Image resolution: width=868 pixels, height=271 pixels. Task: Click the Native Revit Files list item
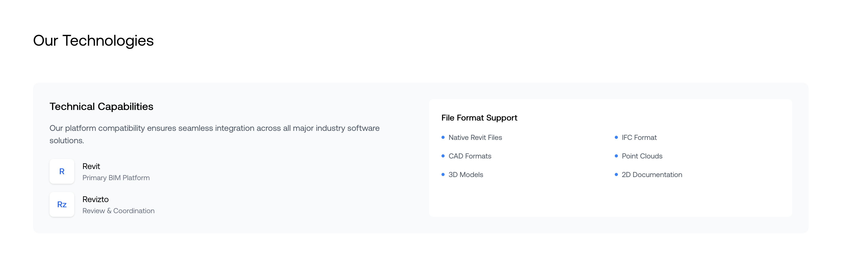click(475, 138)
